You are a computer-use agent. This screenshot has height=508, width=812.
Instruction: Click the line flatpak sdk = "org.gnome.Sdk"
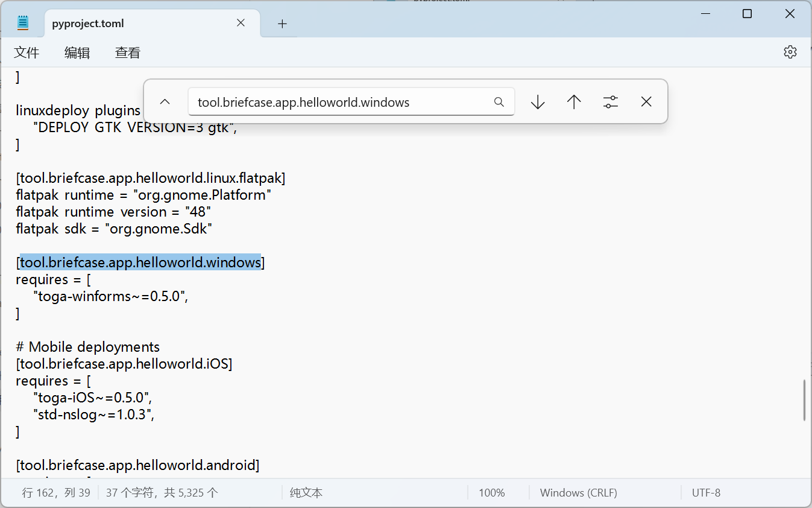114,229
